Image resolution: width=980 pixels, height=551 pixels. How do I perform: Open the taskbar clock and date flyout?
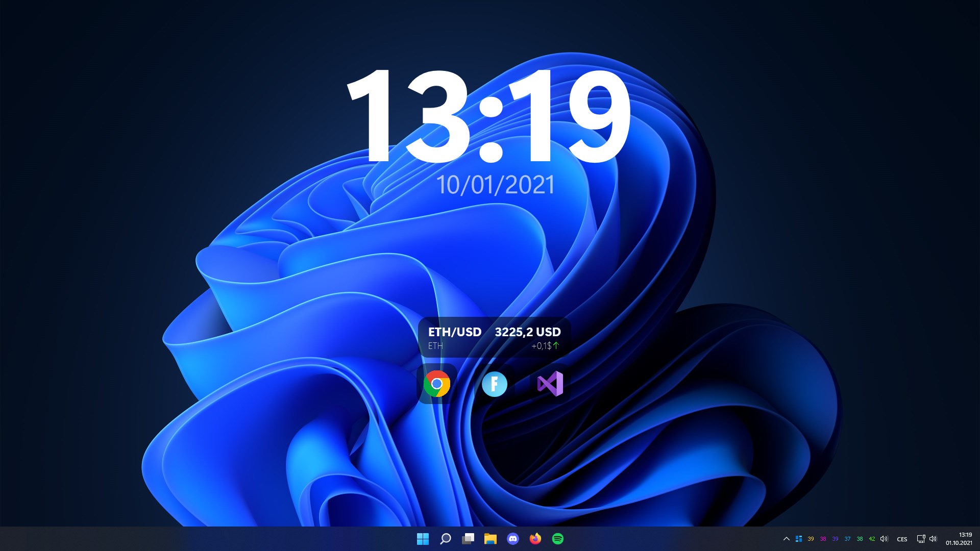(x=959, y=539)
